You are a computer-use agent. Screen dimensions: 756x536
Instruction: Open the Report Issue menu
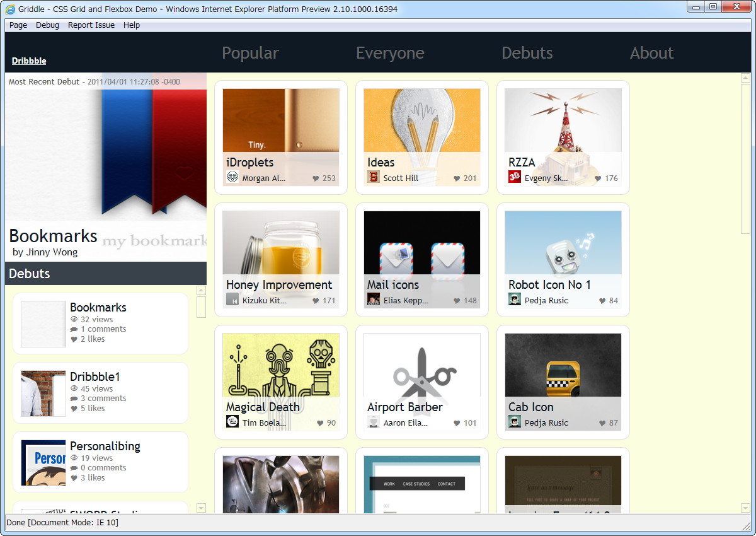coord(91,25)
